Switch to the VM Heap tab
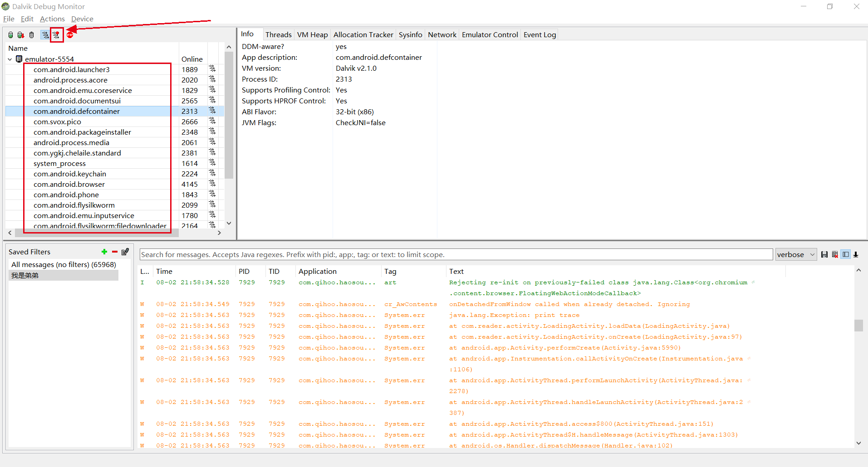The width and height of the screenshot is (868, 467). click(312, 34)
